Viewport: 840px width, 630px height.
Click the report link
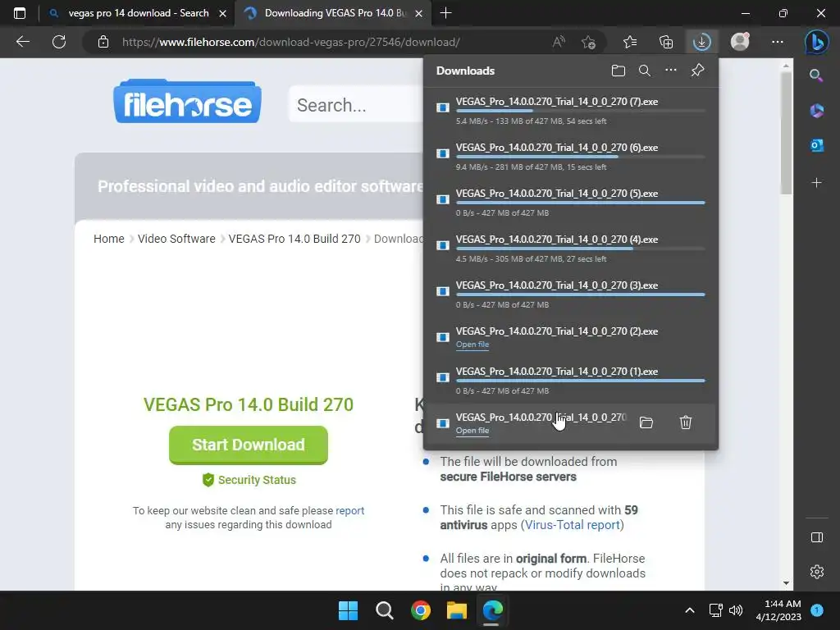349,510
